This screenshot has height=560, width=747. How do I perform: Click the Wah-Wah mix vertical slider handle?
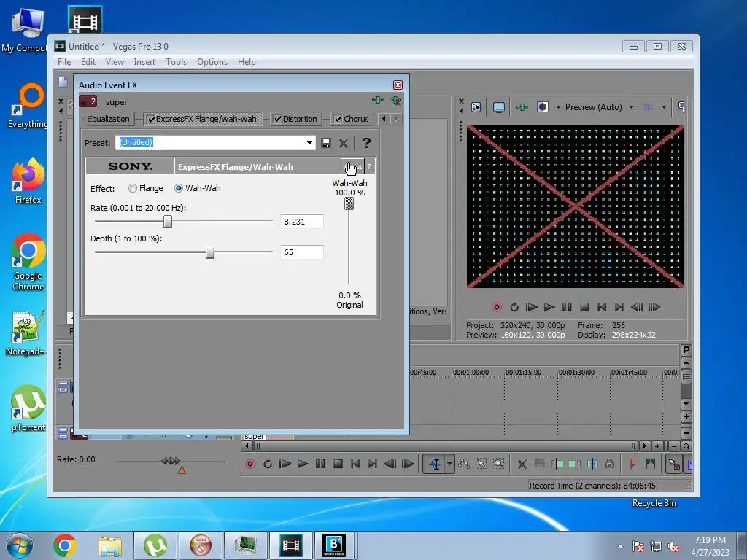pyautogui.click(x=349, y=204)
